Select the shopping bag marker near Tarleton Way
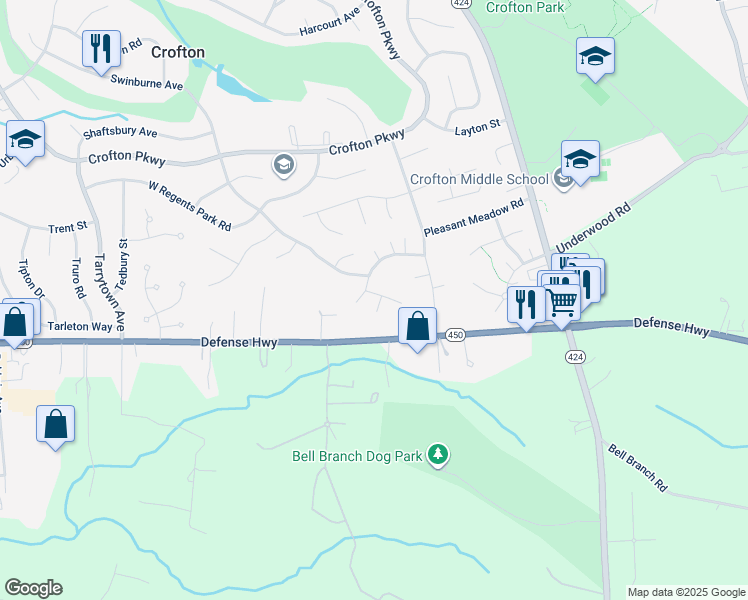The height and width of the screenshot is (600, 748). (x=15, y=322)
